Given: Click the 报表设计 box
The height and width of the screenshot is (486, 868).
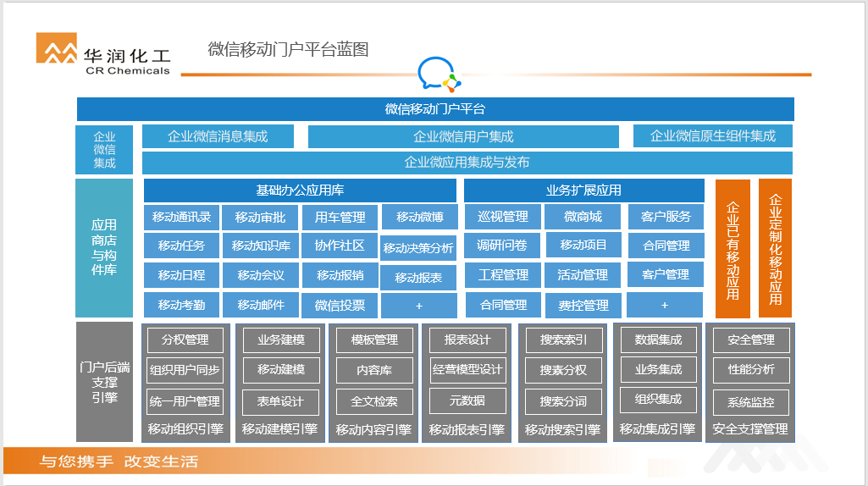Looking at the screenshot, I should [x=467, y=340].
